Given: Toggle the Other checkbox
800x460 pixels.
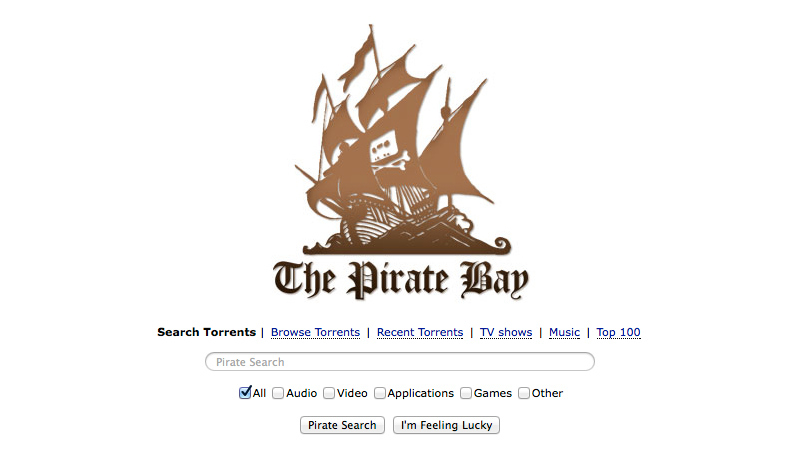Looking at the screenshot, I should click(x=524, y=393).
